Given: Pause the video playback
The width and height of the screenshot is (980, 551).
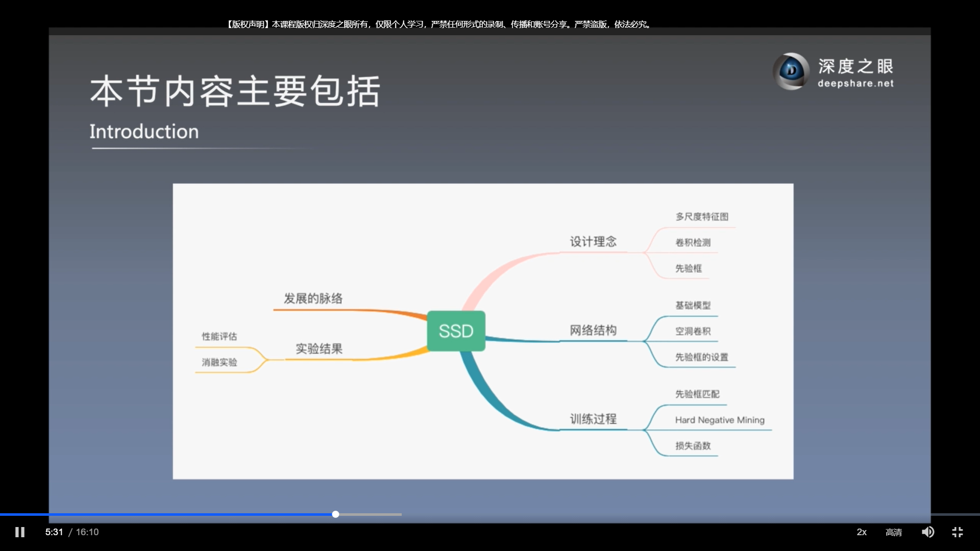Looking at the screenshot, I should tap(20, 532).
